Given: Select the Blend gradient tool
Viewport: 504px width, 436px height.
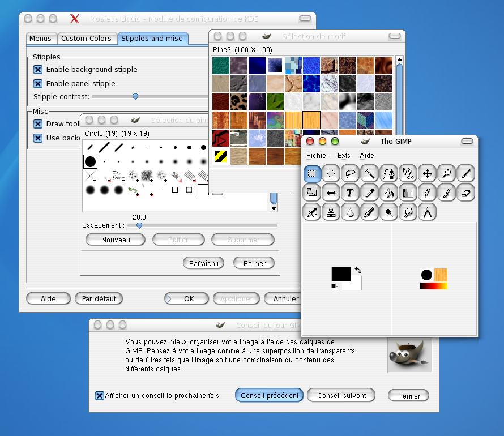Looking at the screenshot, I should click(x=408, y=193).
